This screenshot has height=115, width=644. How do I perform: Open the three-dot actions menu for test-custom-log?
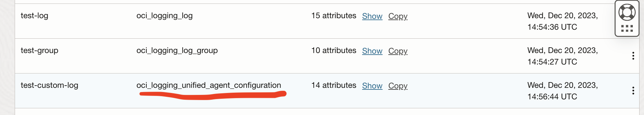pos(633,91)
